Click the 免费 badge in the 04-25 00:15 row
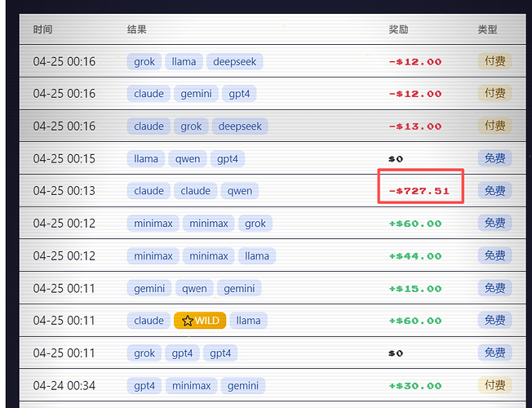 point(494,158)
